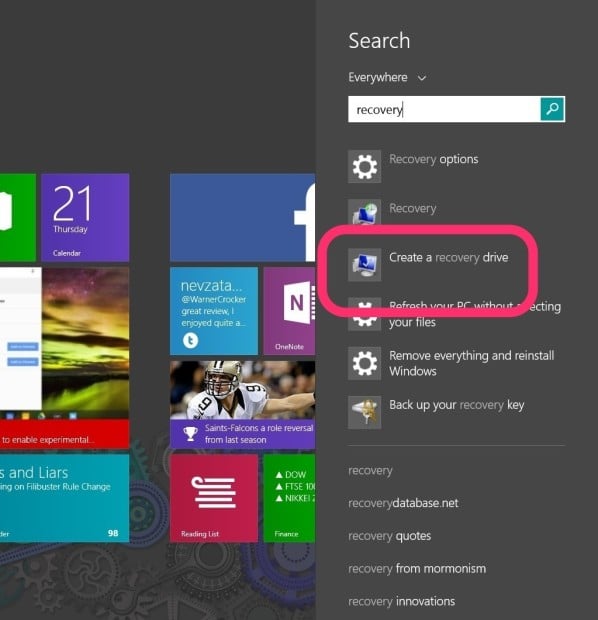Open 'Remove everything and reinstall Windows'
This screenshot has height=620, width=598.
point(471,363)
